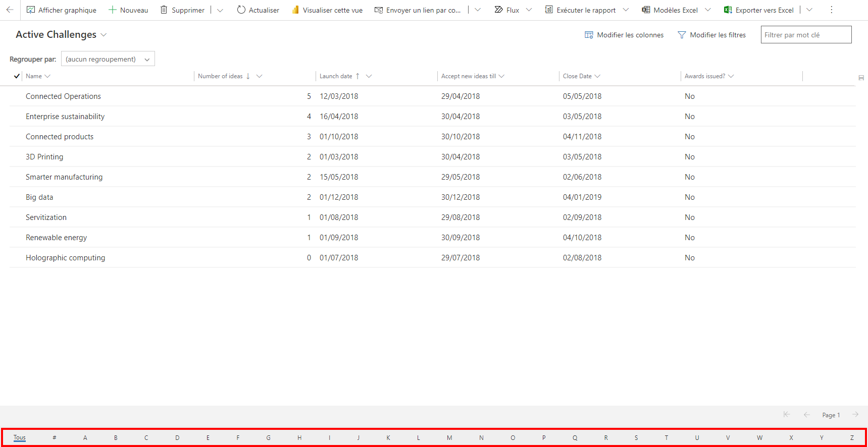Open the Big data record

(x=39, y=197)
